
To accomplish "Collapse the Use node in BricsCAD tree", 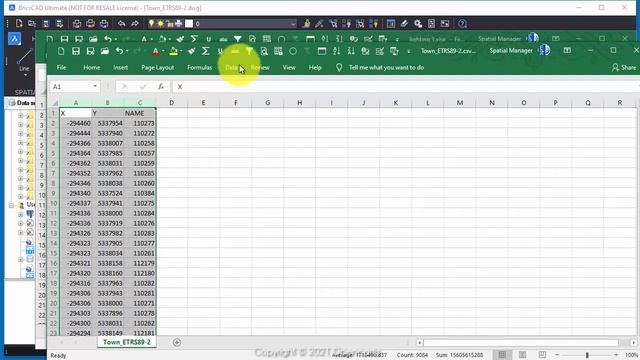I will [11, 205].
